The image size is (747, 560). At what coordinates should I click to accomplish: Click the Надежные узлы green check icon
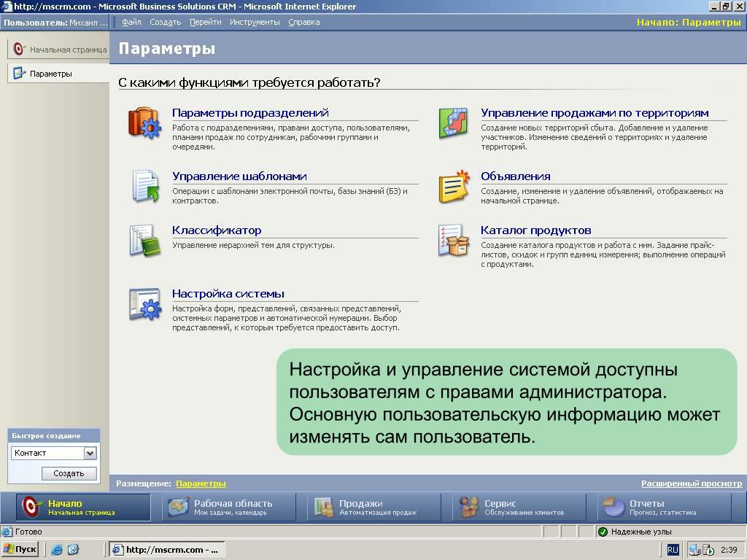point(603,532)
